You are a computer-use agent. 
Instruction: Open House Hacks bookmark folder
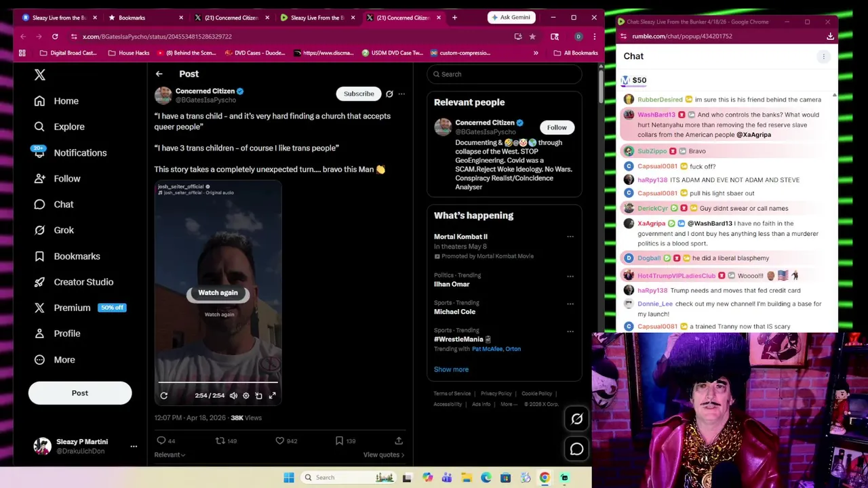click(x=129, y=53)
